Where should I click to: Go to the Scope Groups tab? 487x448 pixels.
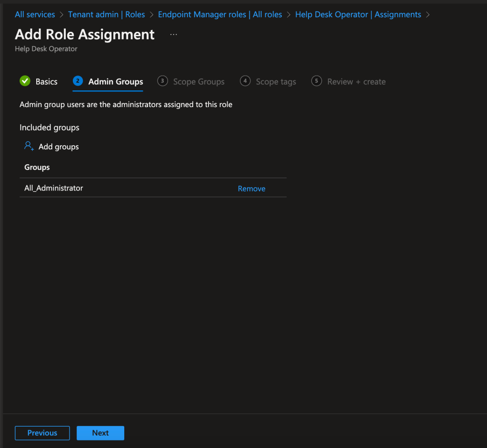tap(199, 82)
